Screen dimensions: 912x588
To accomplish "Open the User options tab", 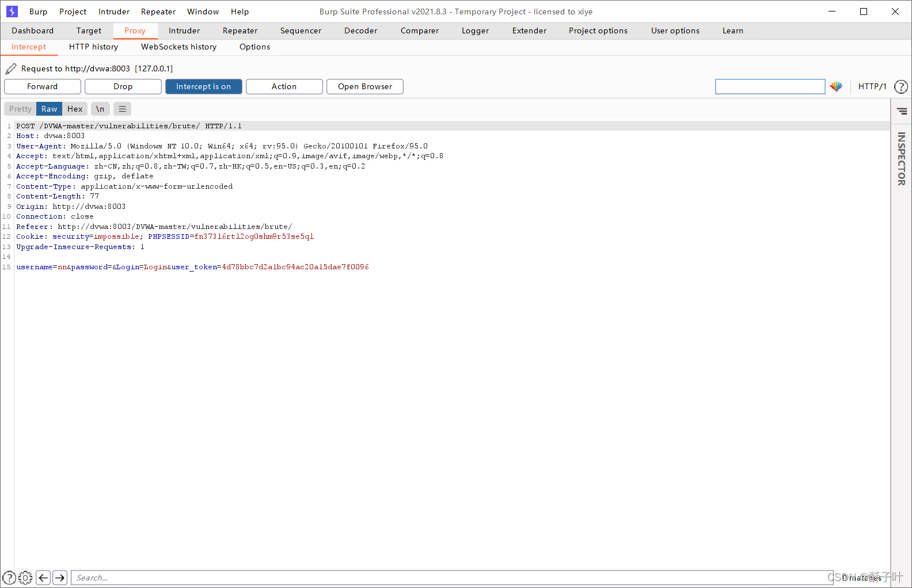I will point(675,30).
